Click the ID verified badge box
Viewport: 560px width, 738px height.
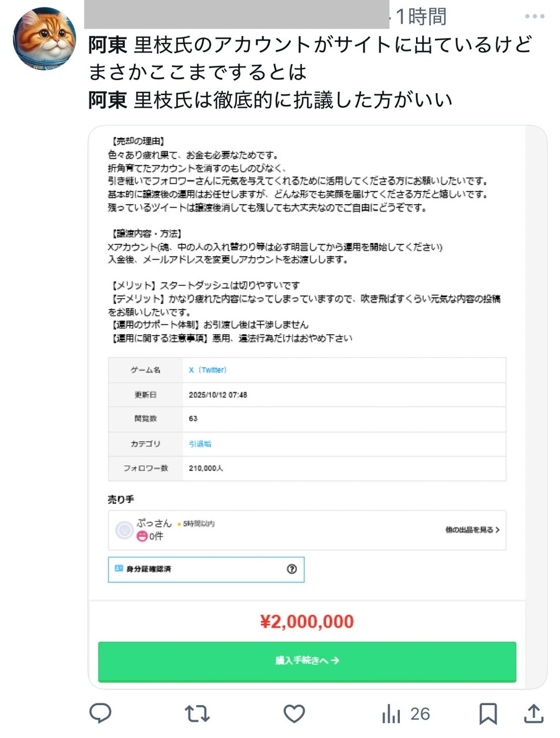click(x=206, y=569)
